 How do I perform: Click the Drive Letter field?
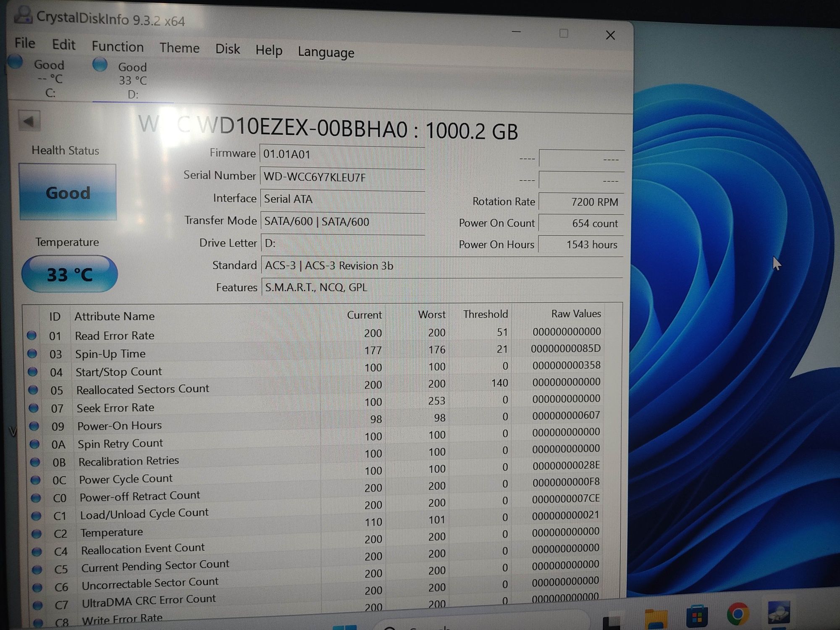(x=343, y=244)
